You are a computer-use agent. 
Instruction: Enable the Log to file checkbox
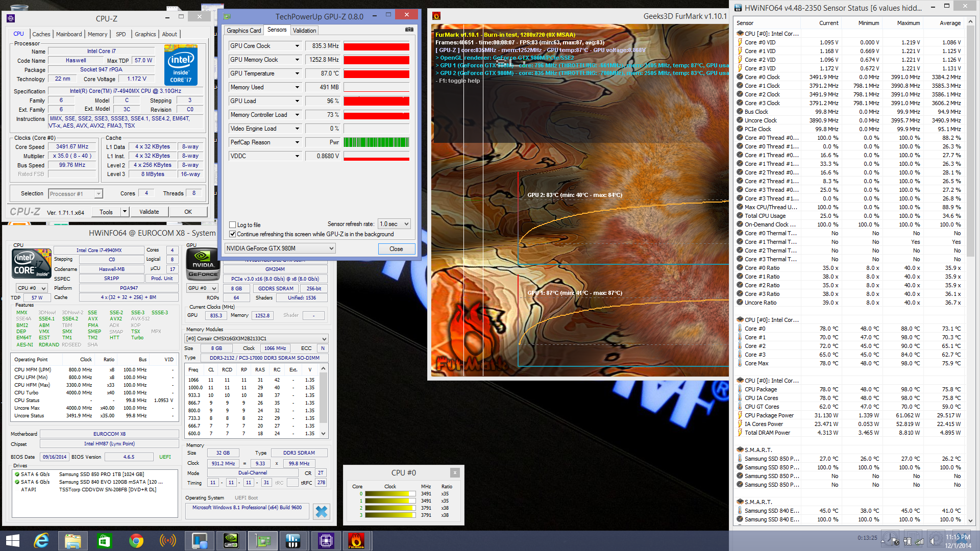click(x=233, y=225)
